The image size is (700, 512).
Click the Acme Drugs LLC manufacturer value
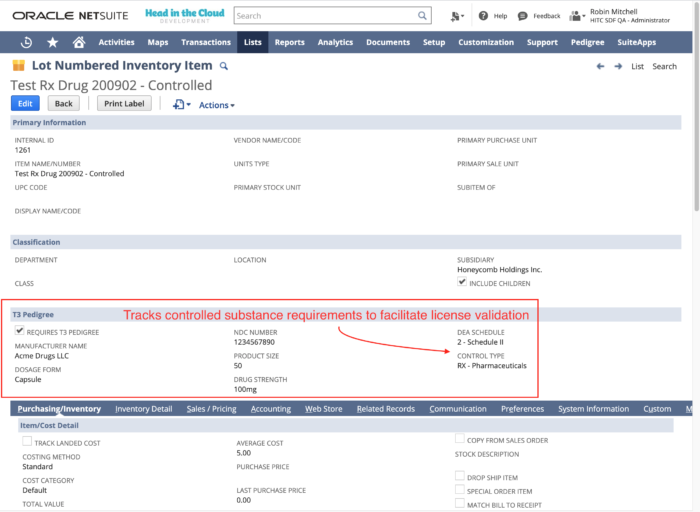[42, 356]
